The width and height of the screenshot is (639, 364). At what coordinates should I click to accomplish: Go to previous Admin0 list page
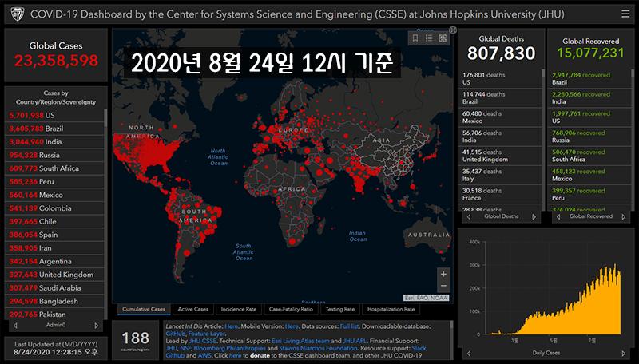(x=15, y=326)
